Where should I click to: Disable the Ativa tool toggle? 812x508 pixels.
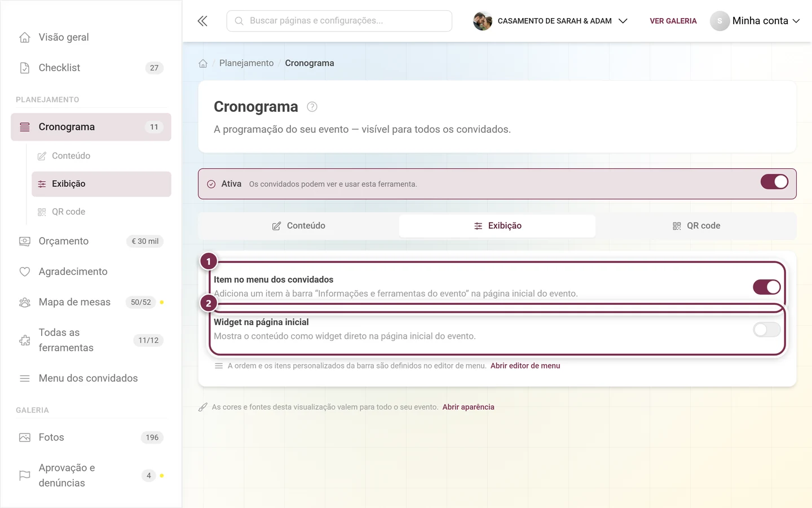pyautogui.click(x=774, y=182)
